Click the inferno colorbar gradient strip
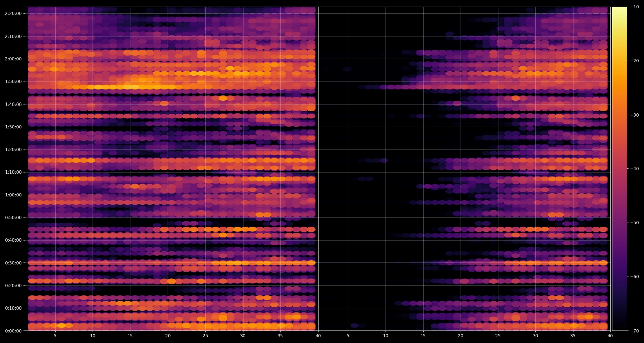The width and height of the screenshot is (644, 343). [x=620, y=169]
